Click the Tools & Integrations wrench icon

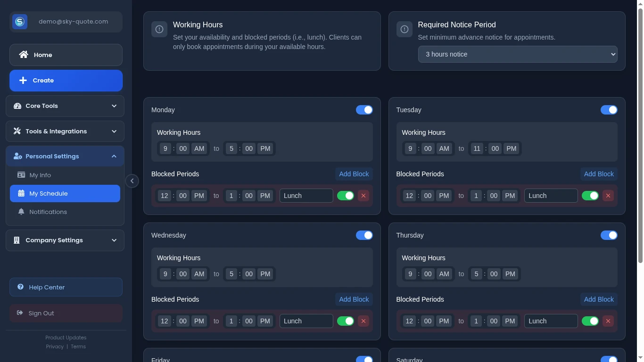click(17, 131)
